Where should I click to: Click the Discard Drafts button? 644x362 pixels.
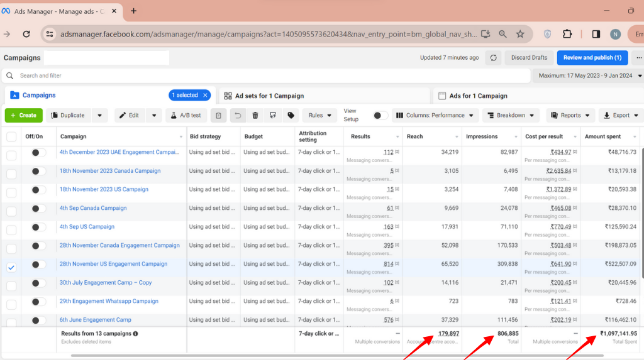(529, 58)
